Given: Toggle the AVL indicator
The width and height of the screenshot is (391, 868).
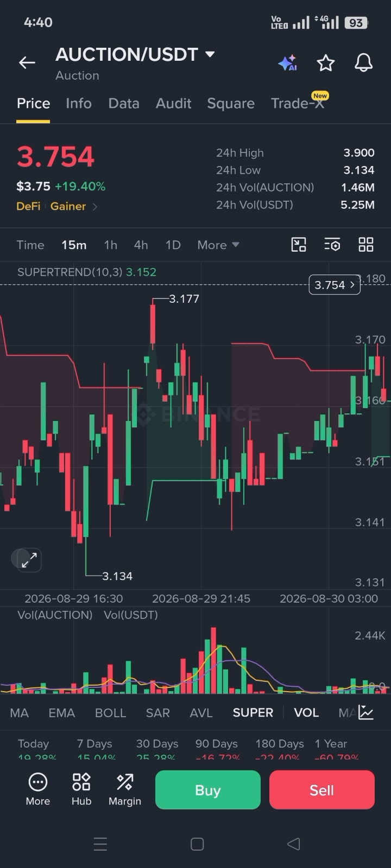Looking at the screenshot, I should [201, 712].
